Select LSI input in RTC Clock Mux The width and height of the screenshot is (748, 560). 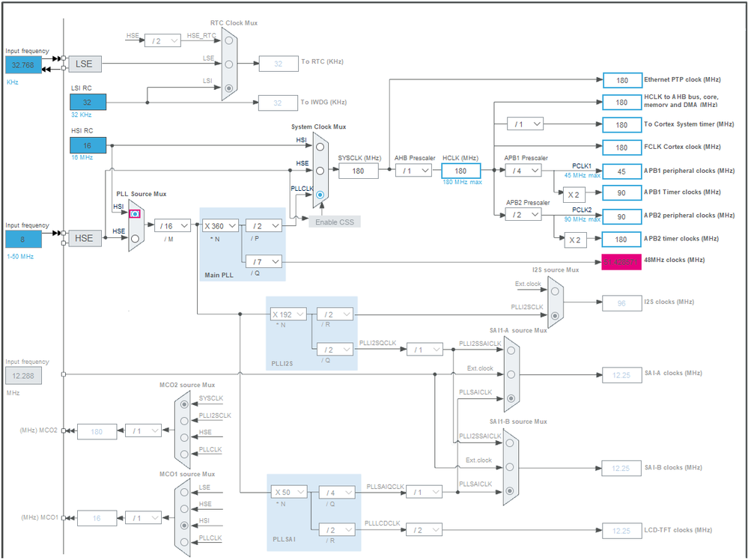click(x=229, y=88)
